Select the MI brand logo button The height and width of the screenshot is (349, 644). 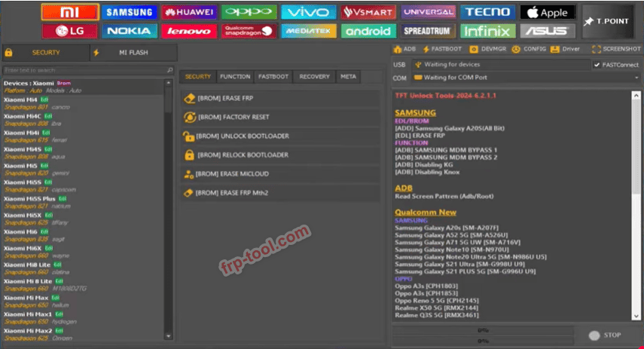pos(70,12)
